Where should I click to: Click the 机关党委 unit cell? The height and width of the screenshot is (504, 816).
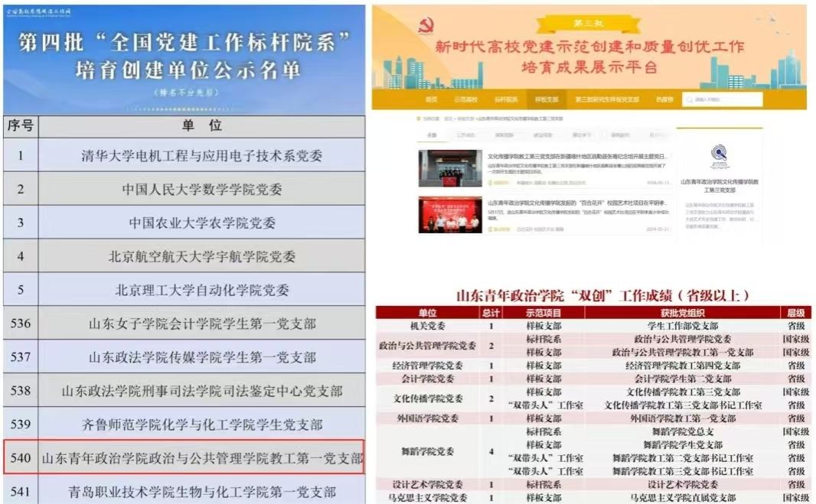click(428, 326)
